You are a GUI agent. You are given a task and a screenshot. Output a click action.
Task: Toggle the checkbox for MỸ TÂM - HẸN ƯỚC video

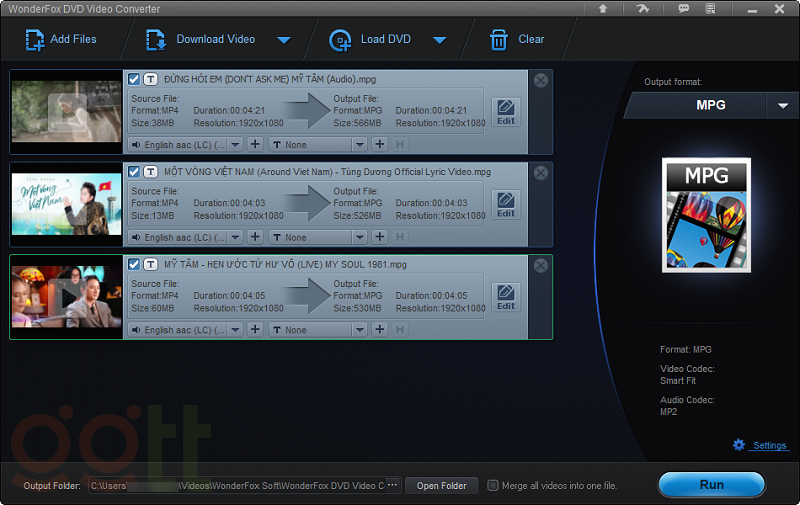point(134,264)
